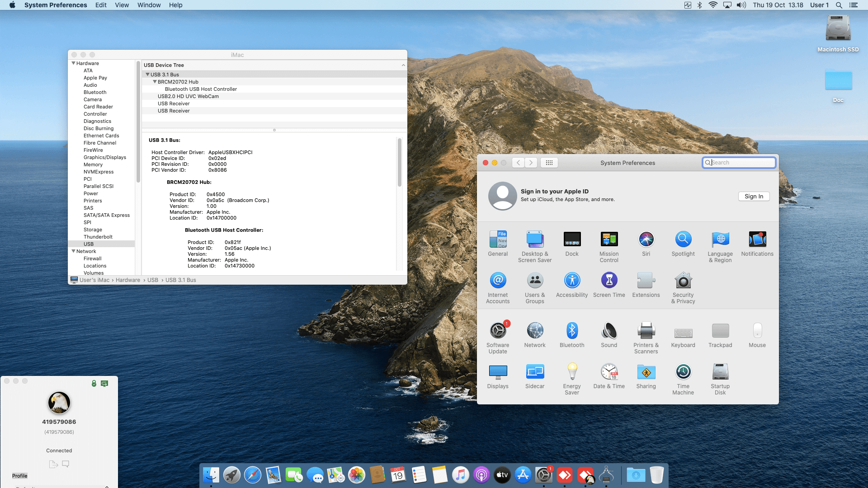Open Internet Accounts preferences
Viewport: 868px width, 488px height.
(x=498, y=288)
